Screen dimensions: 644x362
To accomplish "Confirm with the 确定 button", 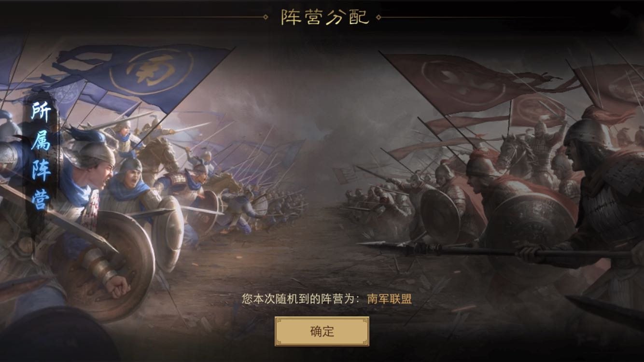I will click(322, 332).
